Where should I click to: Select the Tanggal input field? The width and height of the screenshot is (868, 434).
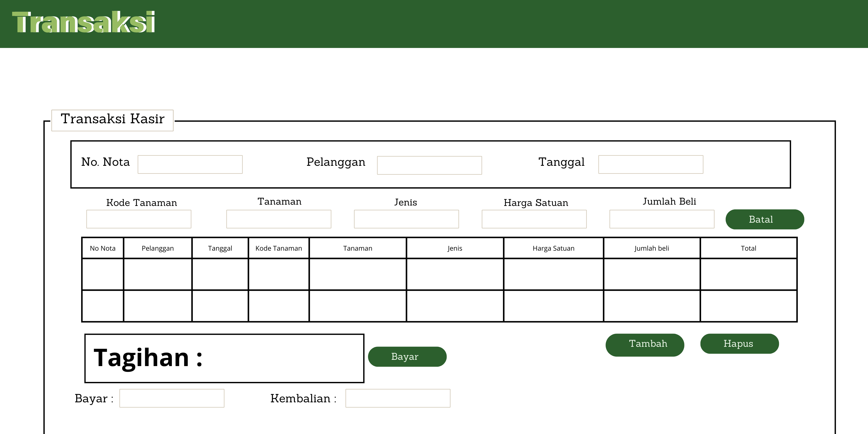650,164
